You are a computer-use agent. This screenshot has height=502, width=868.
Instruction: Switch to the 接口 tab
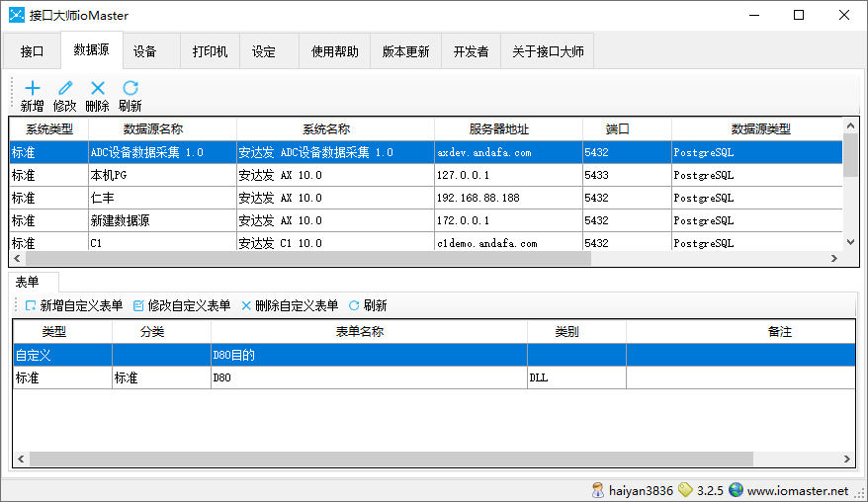tap(32, 51)
